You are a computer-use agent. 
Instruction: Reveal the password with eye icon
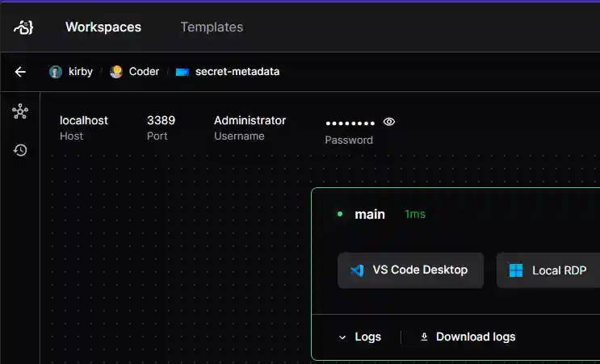(389, 122)
